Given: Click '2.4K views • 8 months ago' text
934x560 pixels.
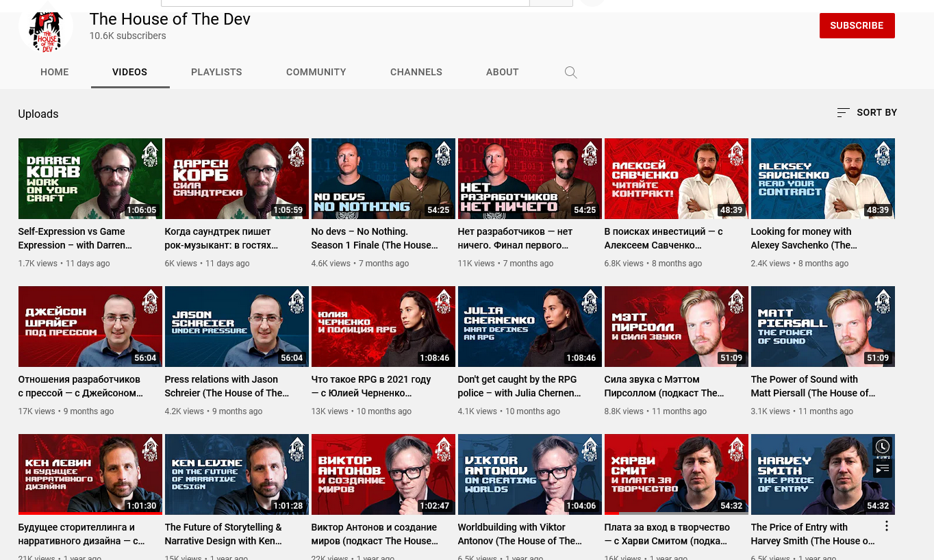Looking at the screenshot, I should point(800,264).
